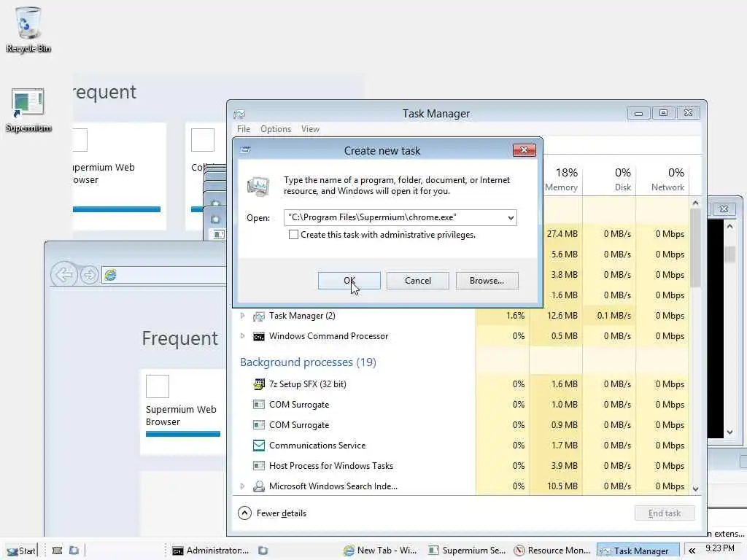Sort by the Memory column header
The image size is (747, 560).
[x=561, y=179]
